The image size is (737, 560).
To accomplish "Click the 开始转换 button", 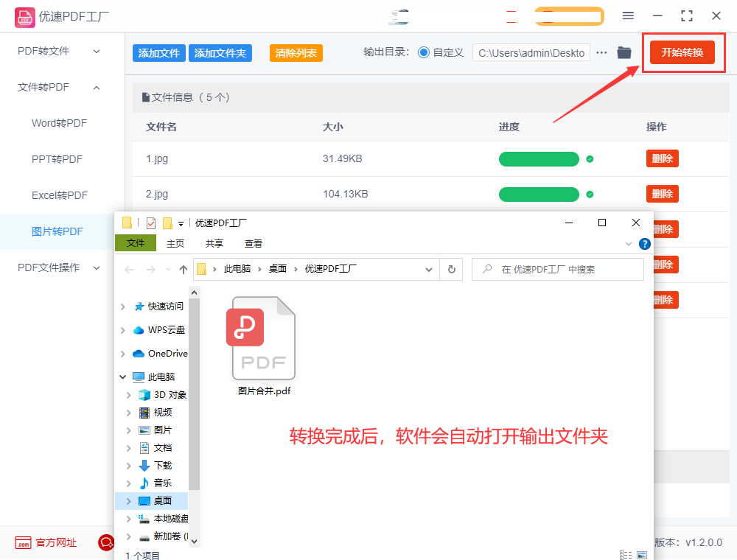I will click(x=682, y=52).
